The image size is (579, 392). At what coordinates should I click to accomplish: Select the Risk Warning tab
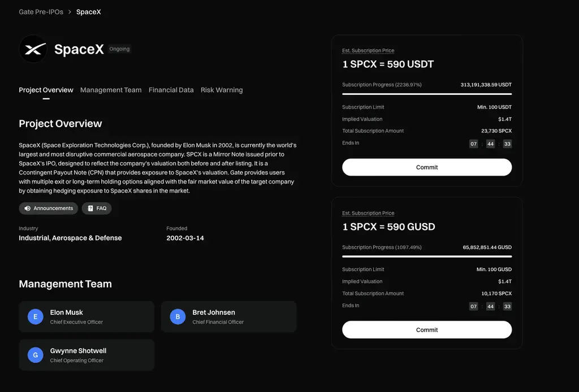[222, 90]
